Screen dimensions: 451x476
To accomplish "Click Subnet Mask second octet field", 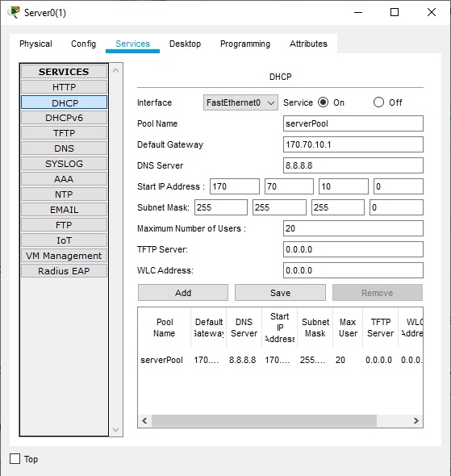I will (x=279, y=207).
